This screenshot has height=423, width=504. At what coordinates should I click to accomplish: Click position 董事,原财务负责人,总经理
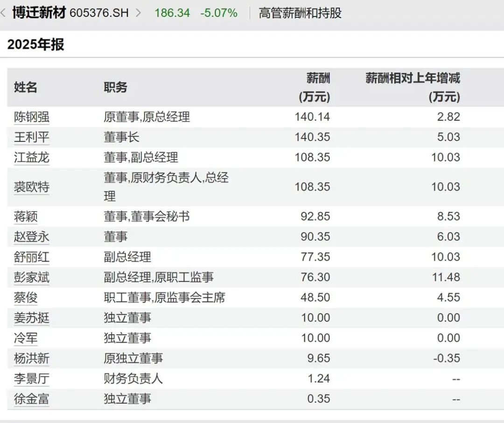[x=166, y=187]
